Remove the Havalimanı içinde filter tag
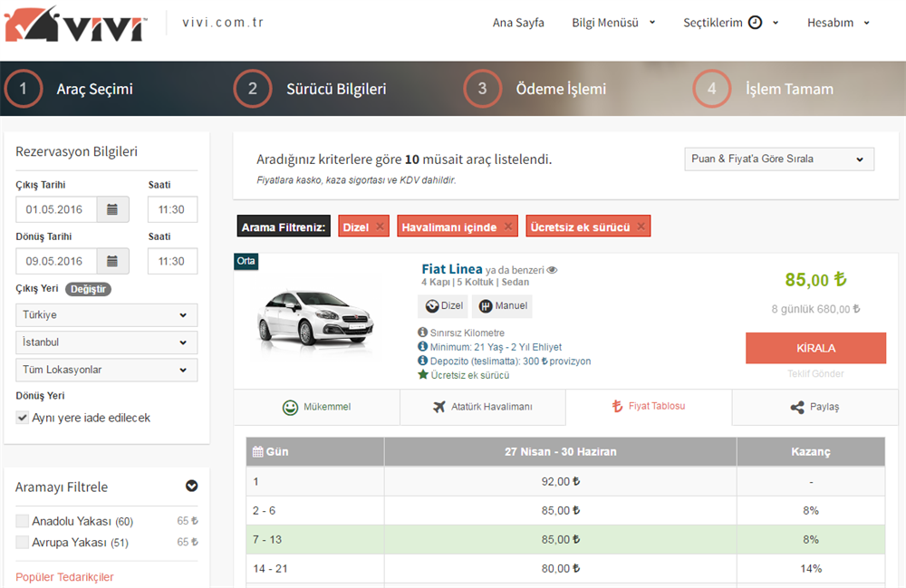Image resolution: width=906 pixels, height=588 pixels. coord(507,227)
